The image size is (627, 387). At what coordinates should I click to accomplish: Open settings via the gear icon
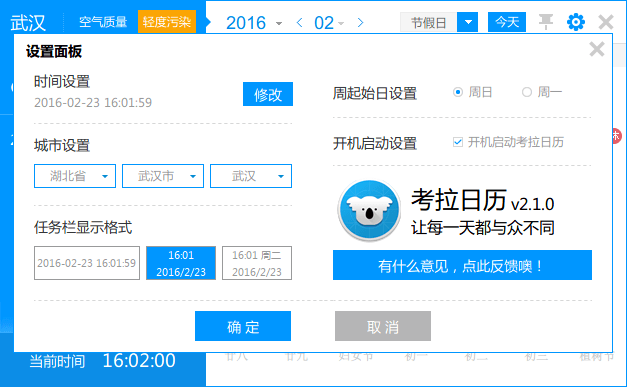576,22
